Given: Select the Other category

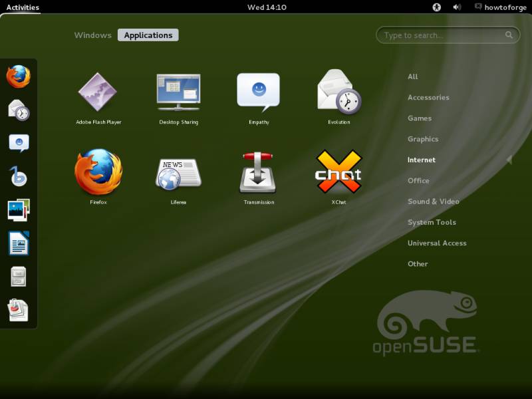Looking at the screenshot, I should tap(418, 263).
